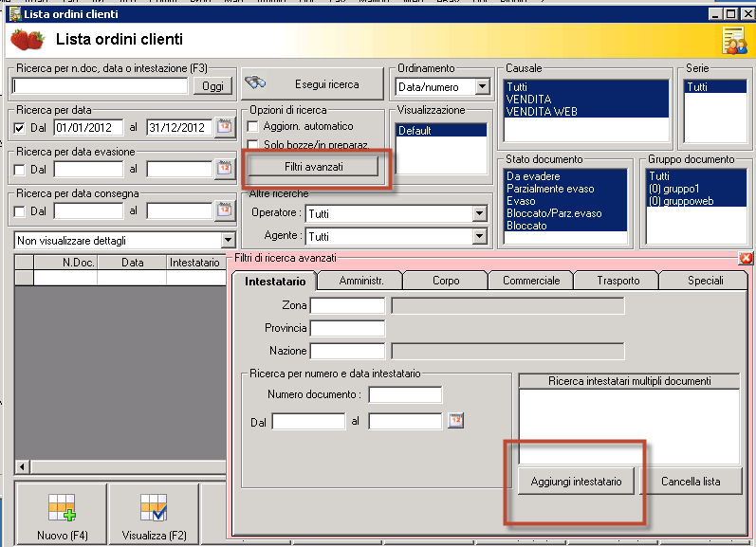Click Filtri avanzati button
This screenshot has width=756, height=547.
[x=313, y=167]
